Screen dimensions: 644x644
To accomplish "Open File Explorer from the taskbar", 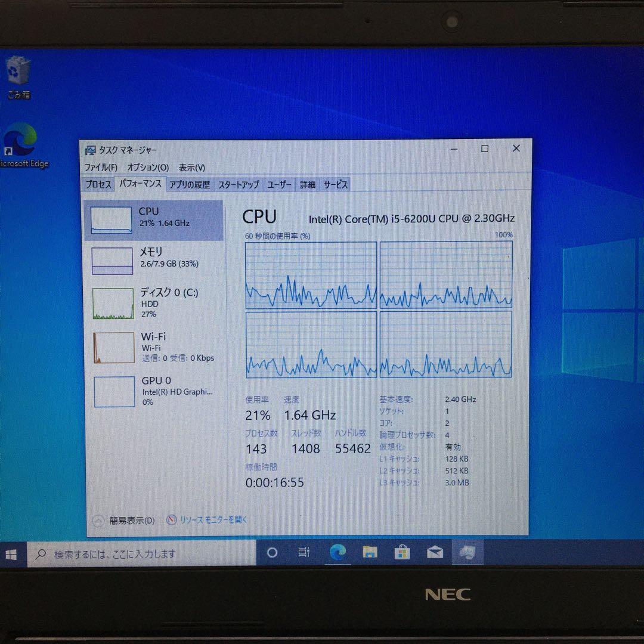I will [x=370, y=553].
